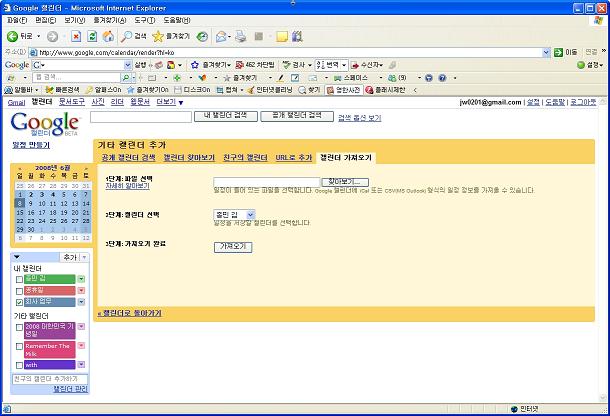Image resolution: width=610 pixels, height=416 pixels.
Task: Click the red calendar color label
Action: (x=49, y=291)
